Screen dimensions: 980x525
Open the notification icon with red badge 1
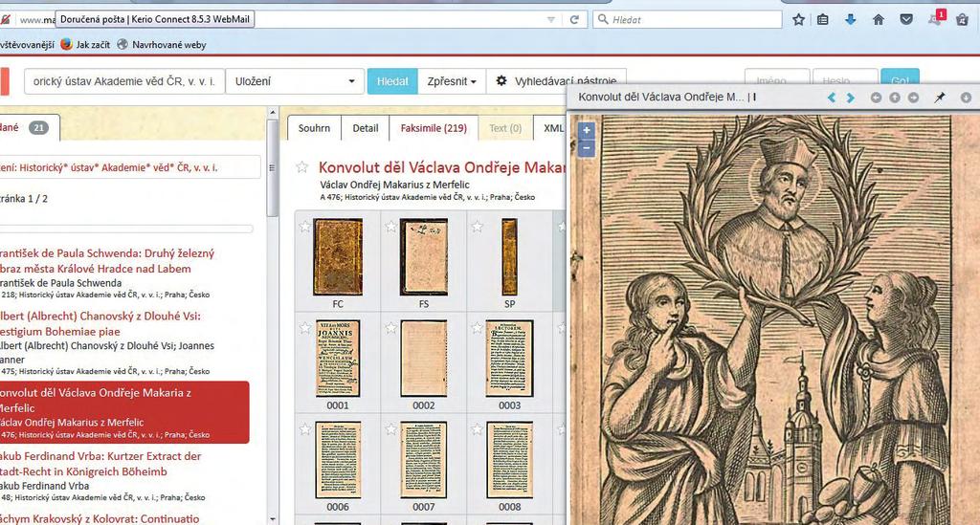(936, 18)
